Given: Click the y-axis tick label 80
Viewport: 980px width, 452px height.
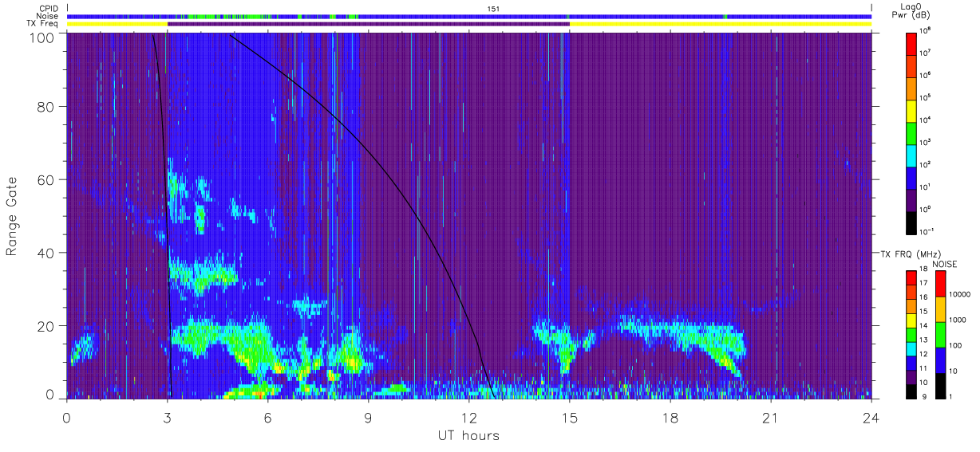Looking at the screenshot, I should 46,107.
